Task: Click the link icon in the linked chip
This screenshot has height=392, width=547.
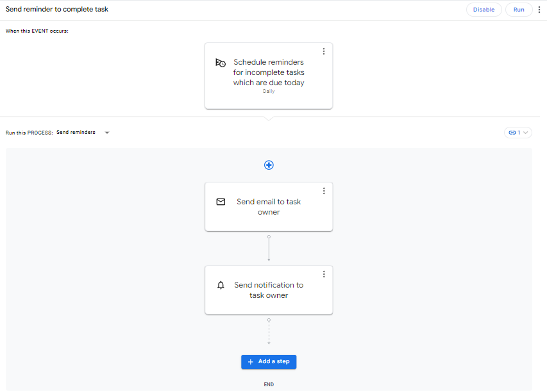Action: click(x=512, y=133)
